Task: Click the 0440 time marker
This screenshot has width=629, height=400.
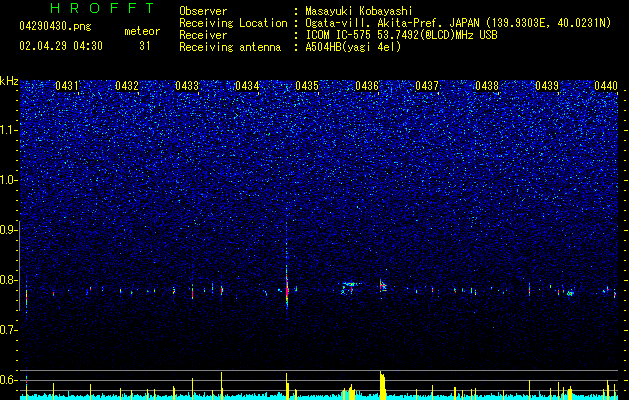Action: (x=606, y=86)
